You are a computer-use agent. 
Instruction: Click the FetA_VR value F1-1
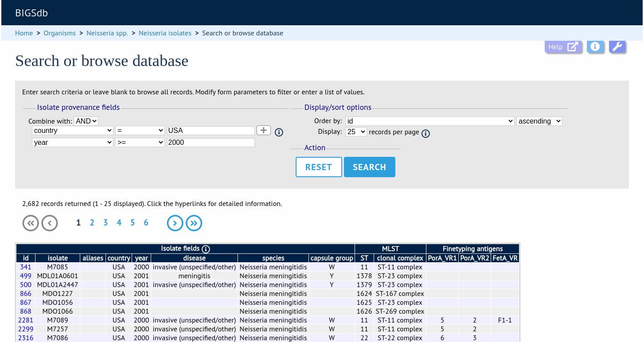tap(505, 320)
